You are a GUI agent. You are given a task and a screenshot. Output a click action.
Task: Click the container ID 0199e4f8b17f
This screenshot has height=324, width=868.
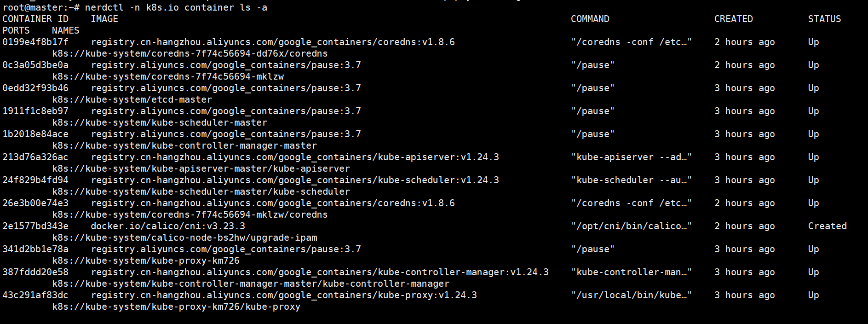(x=35, y=42)
